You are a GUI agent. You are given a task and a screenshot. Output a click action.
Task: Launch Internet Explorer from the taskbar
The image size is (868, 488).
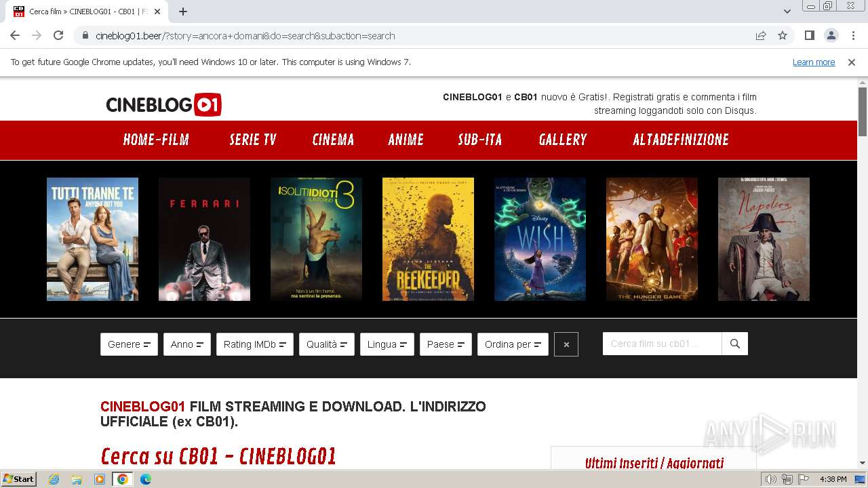click(54, 479)
